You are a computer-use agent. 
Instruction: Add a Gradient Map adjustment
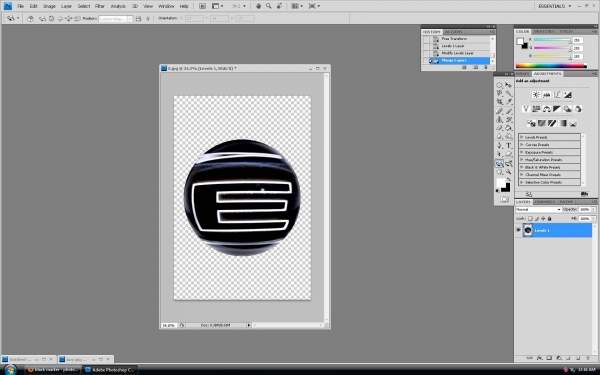pyautogui.click(x=562, y=123)
